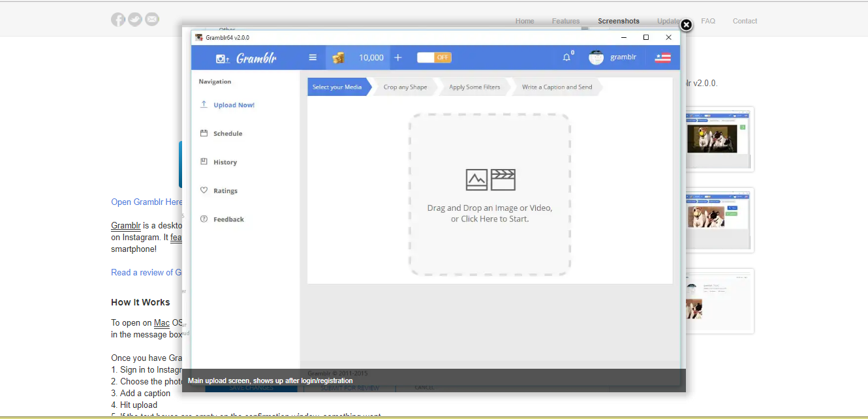This screenshot has width=868, height=419.
Task: Click the first dog screenshot thumbnail
Action: [717, 138]
